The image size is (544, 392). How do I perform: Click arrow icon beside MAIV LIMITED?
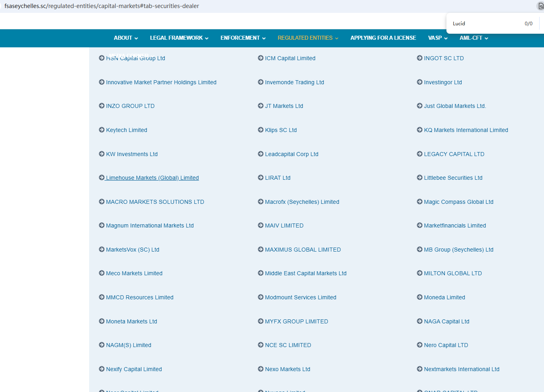(261, 225)
